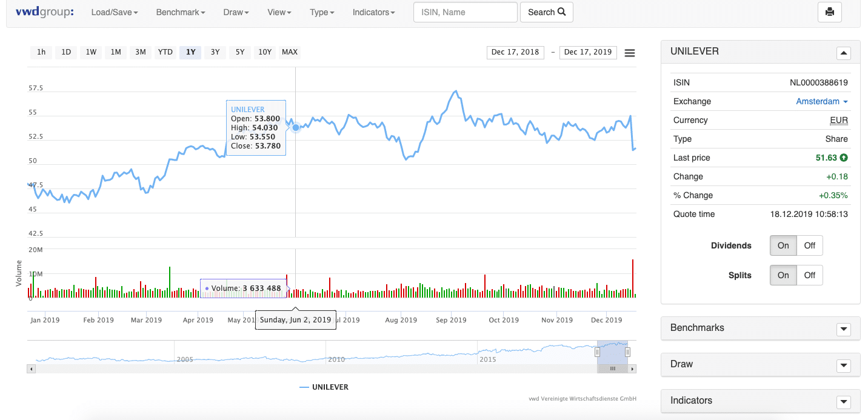This screenshot has height=420, width=868.
Task: Click green up-arrow beside last price
Action: coord(844,158)
